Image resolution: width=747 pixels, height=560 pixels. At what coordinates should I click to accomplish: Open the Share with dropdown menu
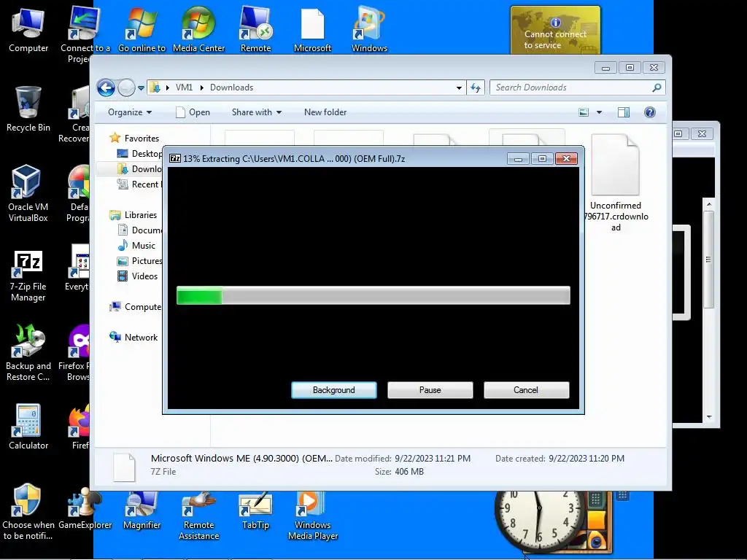click(x=256, y=112)
